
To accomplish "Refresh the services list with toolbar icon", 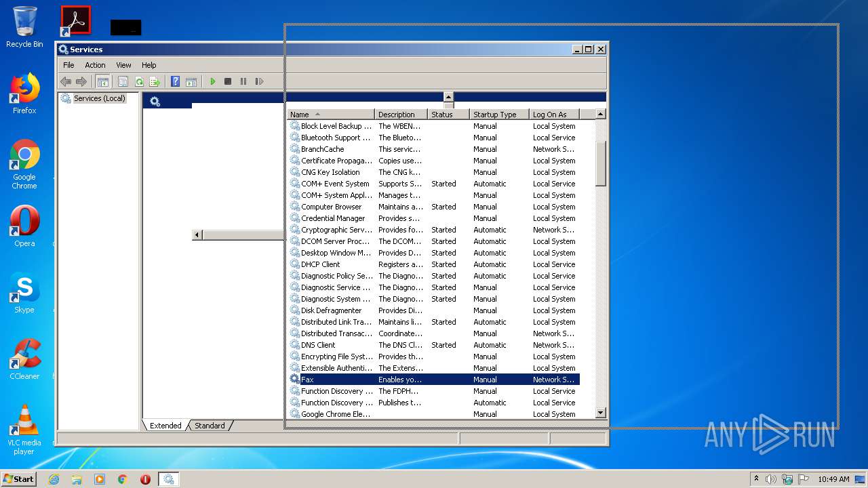I will pyautogui.click(x=139, y=81).
